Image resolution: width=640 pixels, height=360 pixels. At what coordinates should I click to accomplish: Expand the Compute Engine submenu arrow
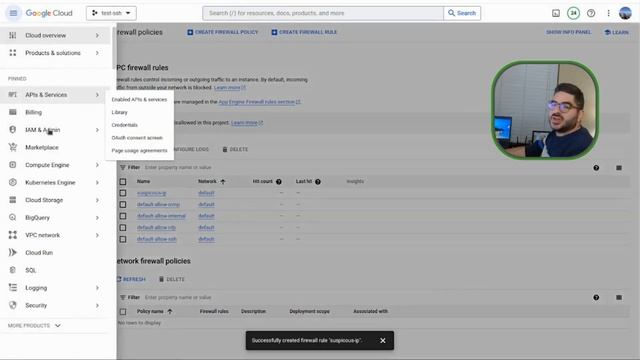point(97,165)
